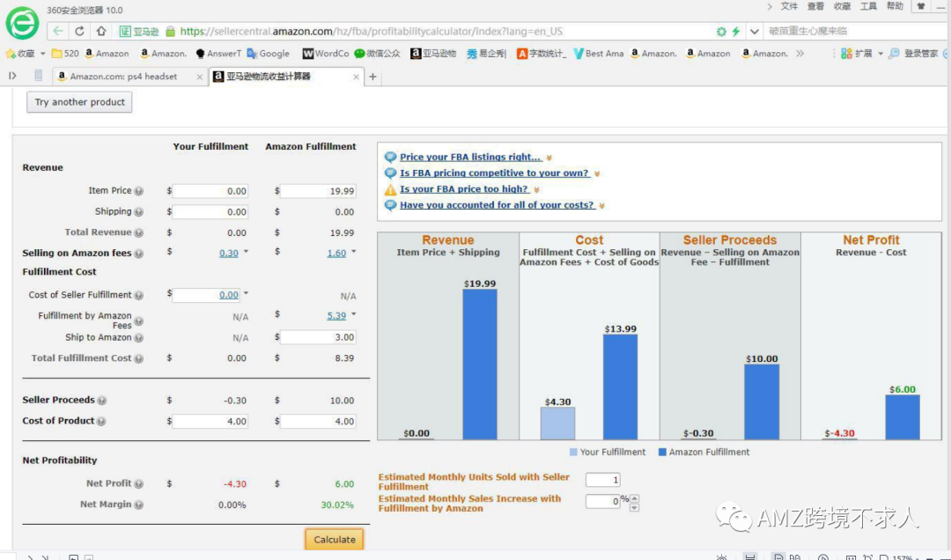Viewport: 951px width, 560px height.
Task: Click the Total Fulfillment Cost help icon
Action: [x=139, y=358]
